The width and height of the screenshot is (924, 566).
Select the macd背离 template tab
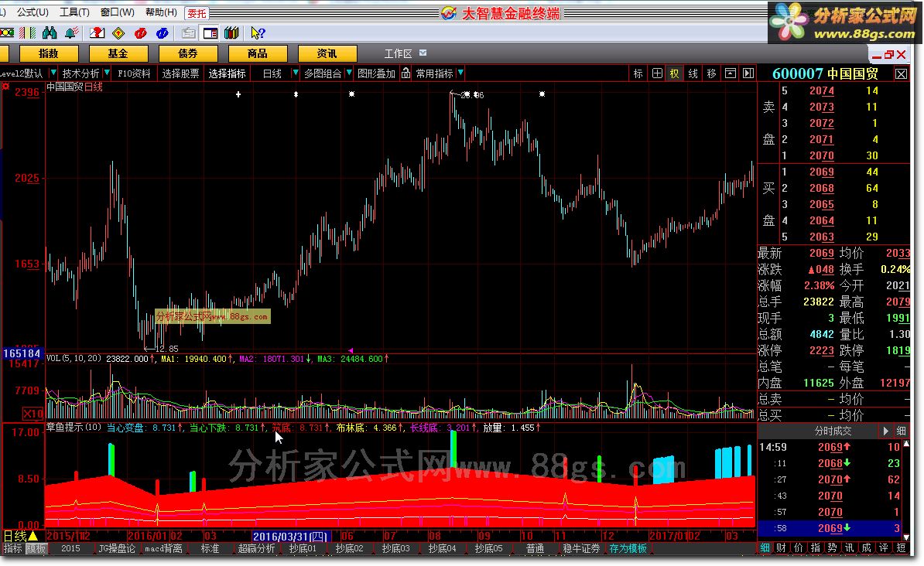coord(163,548)
